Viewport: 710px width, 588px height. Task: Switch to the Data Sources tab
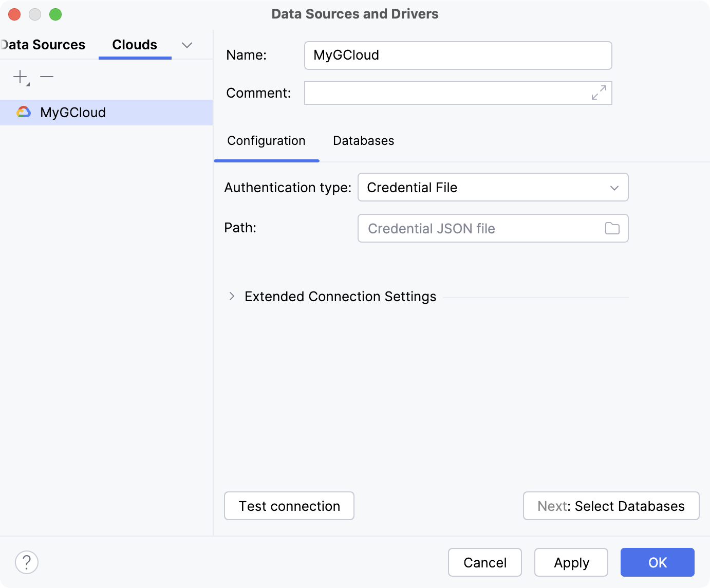(42, 45)
